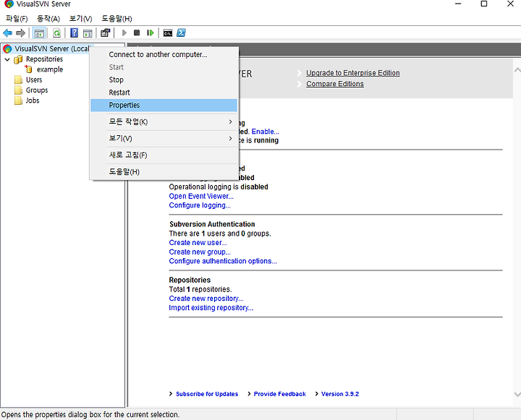
Task: Open the PowerShell toolbar icon
Action: coord(181,33)
